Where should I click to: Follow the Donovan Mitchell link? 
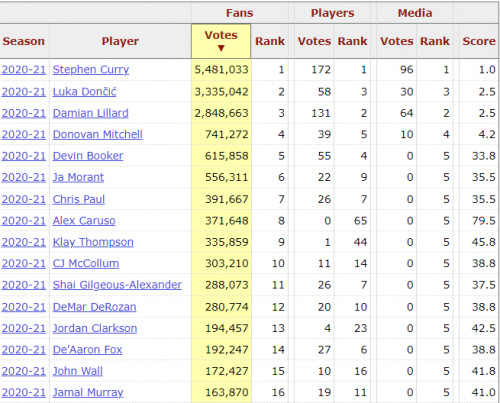click(97, 134)
